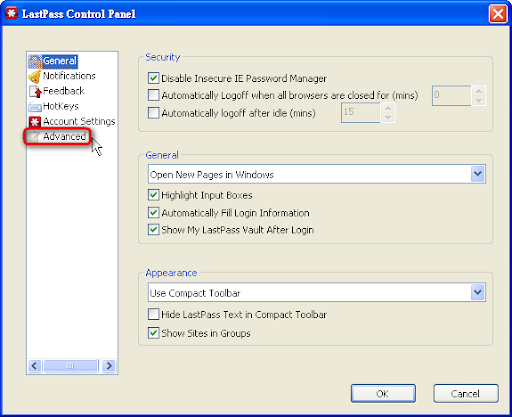Click the Cancel button
512x417 pixels.
466,394
